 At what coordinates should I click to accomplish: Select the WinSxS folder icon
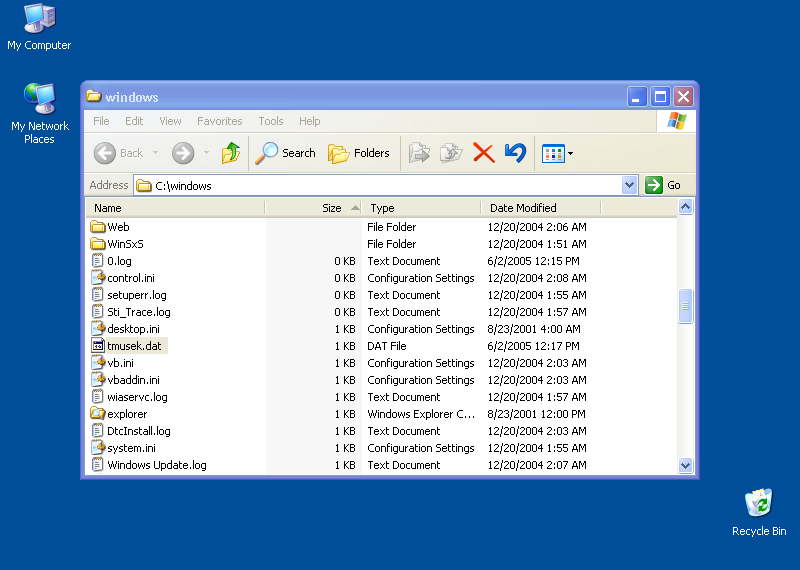(97, 243)
